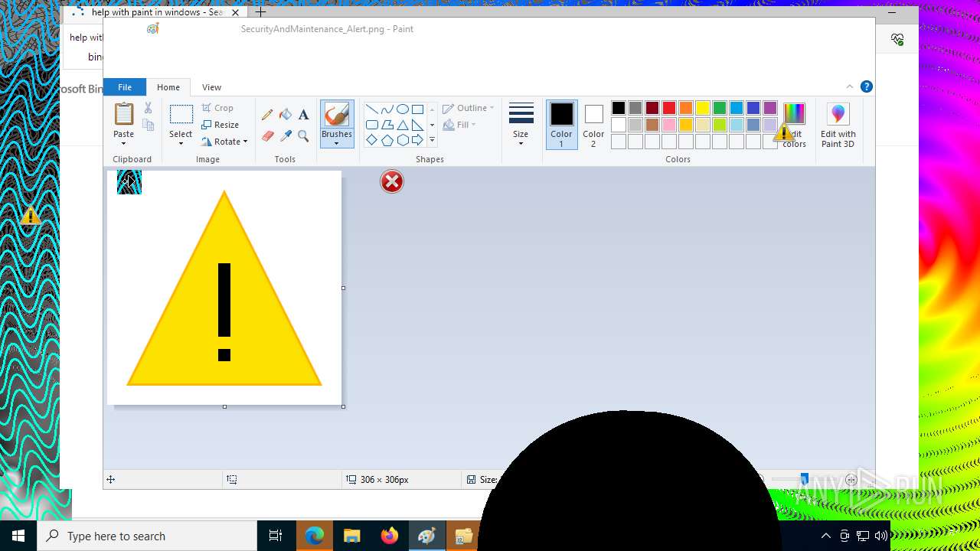Open Edit colors dialog
This screenshot has height=551, width=980.
pos(794,124)
